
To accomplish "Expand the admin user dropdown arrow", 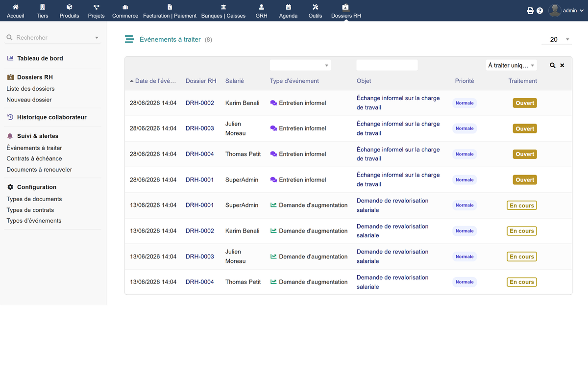I will [x=582, y=11].
